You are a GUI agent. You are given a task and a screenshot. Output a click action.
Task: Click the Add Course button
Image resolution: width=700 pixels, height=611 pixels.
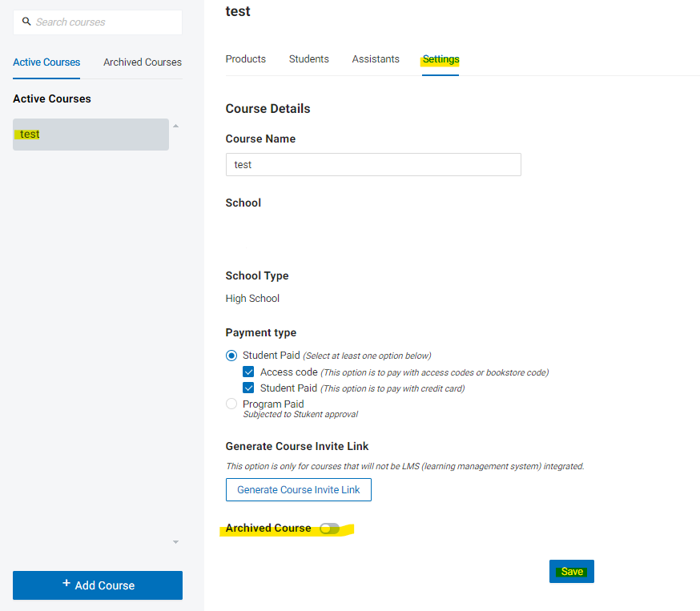98,585
